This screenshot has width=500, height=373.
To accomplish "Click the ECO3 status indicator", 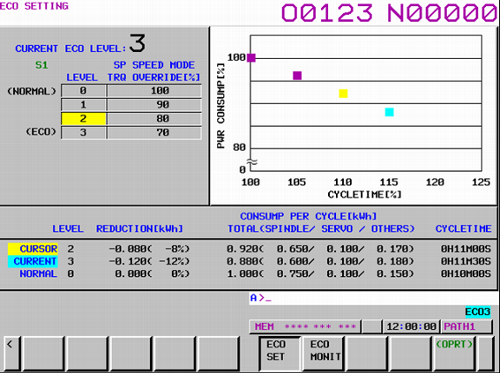I will pos(478,312).
